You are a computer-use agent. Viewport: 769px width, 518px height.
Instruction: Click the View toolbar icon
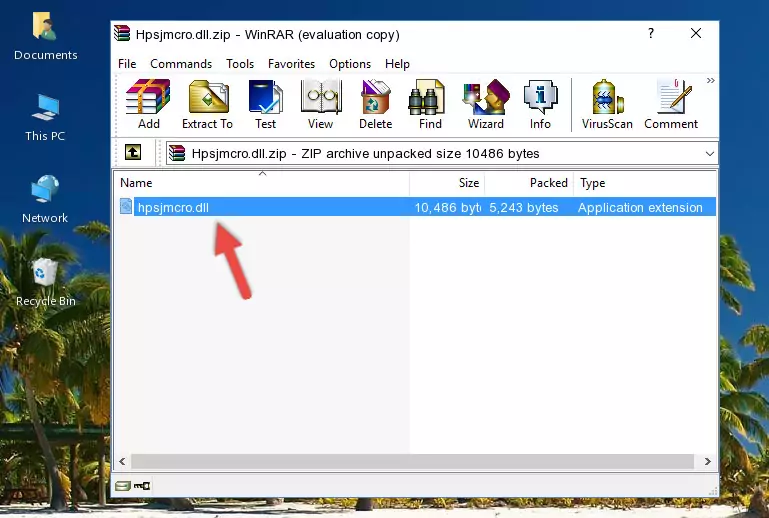(x=321, y=104)
